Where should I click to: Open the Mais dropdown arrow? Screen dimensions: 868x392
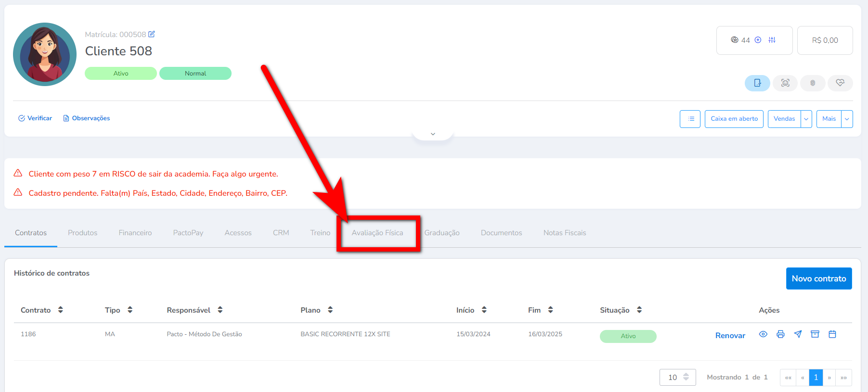847,119
